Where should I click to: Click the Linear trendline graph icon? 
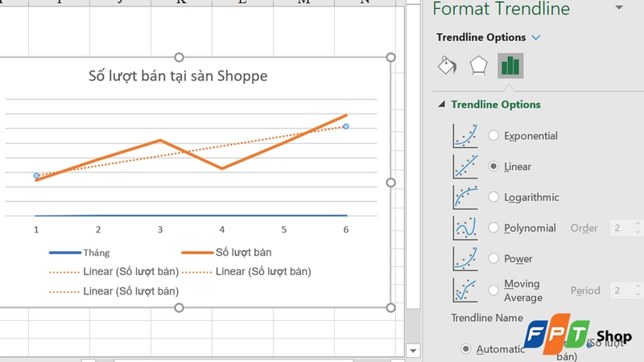465,167
